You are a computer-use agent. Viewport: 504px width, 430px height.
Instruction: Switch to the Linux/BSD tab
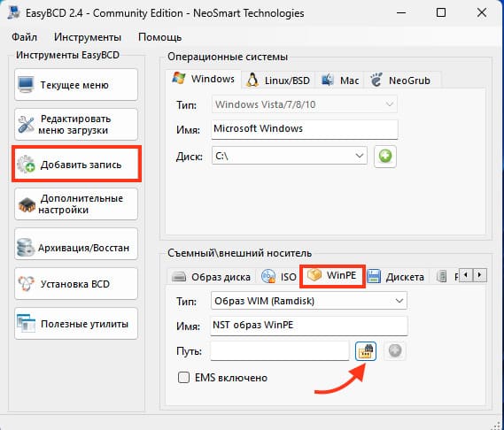(278, 81)
